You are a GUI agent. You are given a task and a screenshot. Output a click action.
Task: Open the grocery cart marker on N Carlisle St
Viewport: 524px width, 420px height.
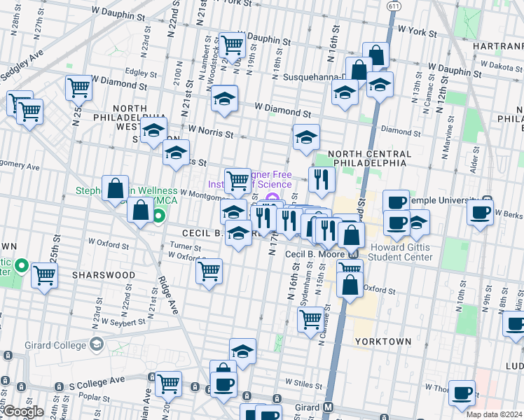(311, 320)
